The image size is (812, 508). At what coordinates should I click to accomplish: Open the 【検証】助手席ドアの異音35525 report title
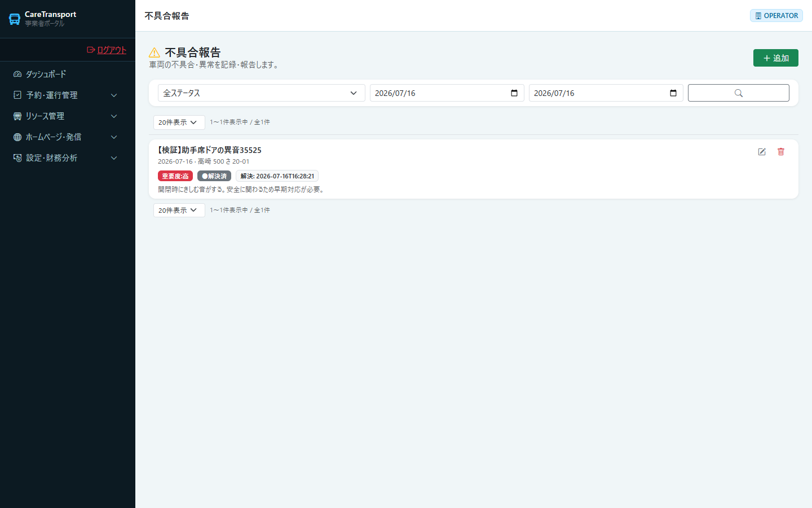[210, 150]
